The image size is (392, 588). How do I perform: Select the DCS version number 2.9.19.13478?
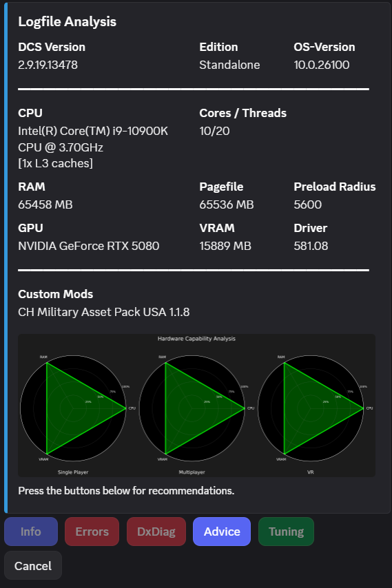pos(48,65)
